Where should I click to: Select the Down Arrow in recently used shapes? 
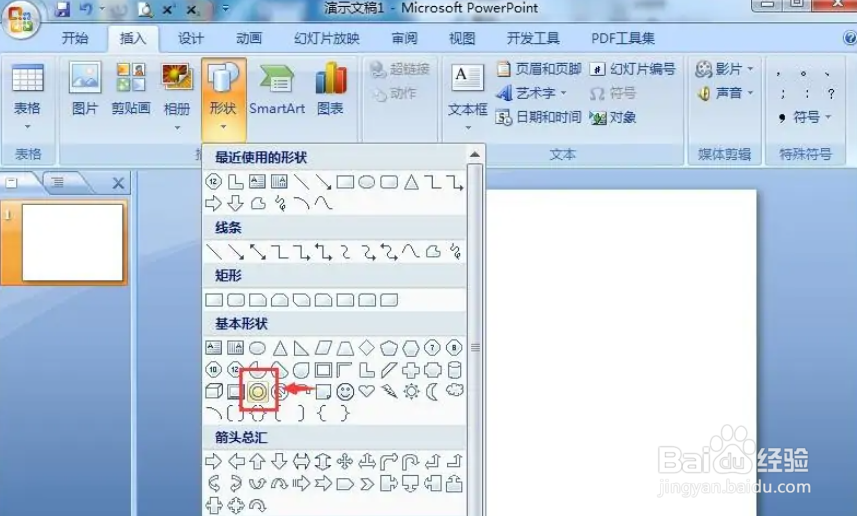236,204
